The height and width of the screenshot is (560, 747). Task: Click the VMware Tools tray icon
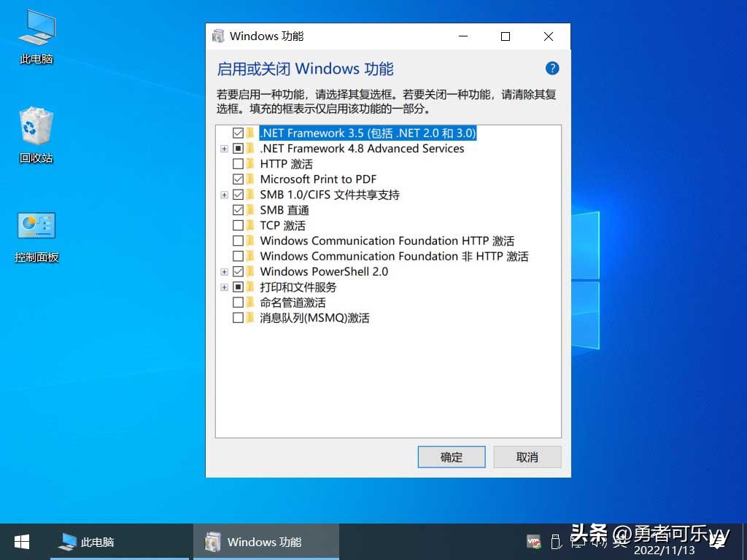click(x=533, y=542)
